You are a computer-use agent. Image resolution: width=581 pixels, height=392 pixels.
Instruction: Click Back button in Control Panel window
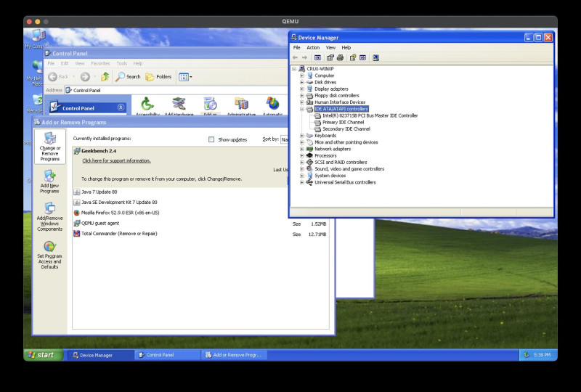coord(59,77)
